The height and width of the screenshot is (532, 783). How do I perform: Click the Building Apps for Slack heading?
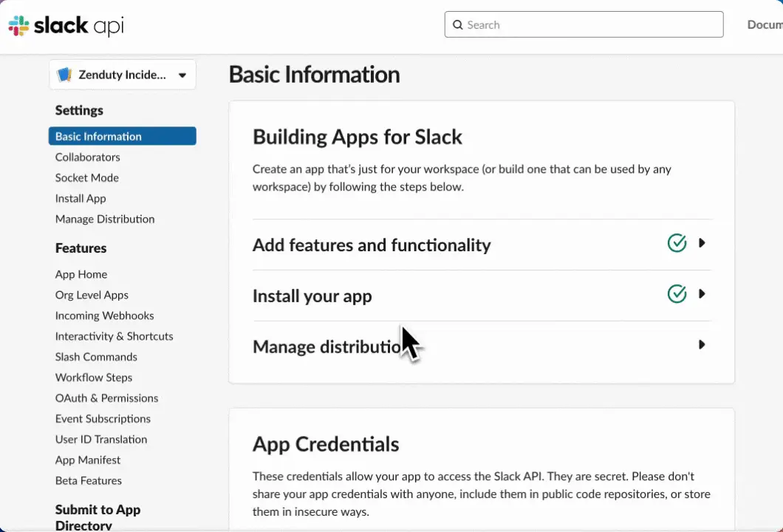[357, 137]
